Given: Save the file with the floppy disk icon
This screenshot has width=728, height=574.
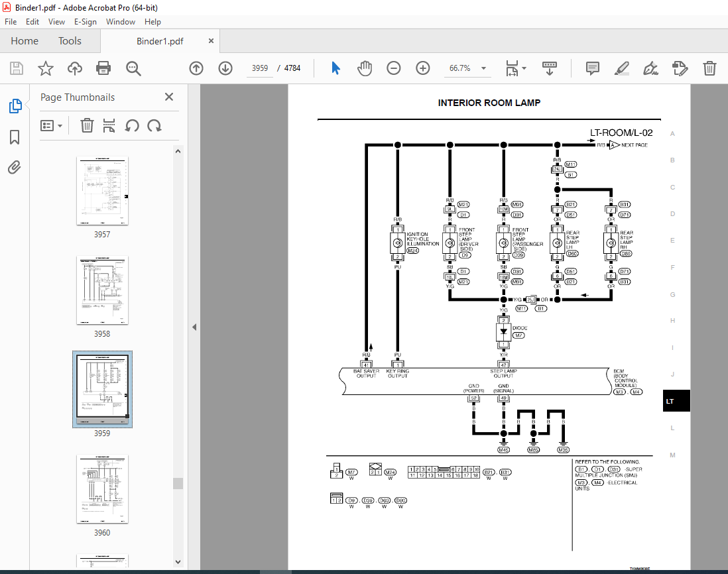Looking at the screenshot, I should 17,68.
